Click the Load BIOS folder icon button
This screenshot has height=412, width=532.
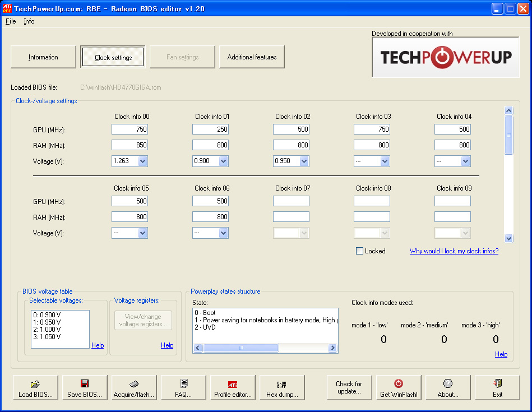coord(35,388)
